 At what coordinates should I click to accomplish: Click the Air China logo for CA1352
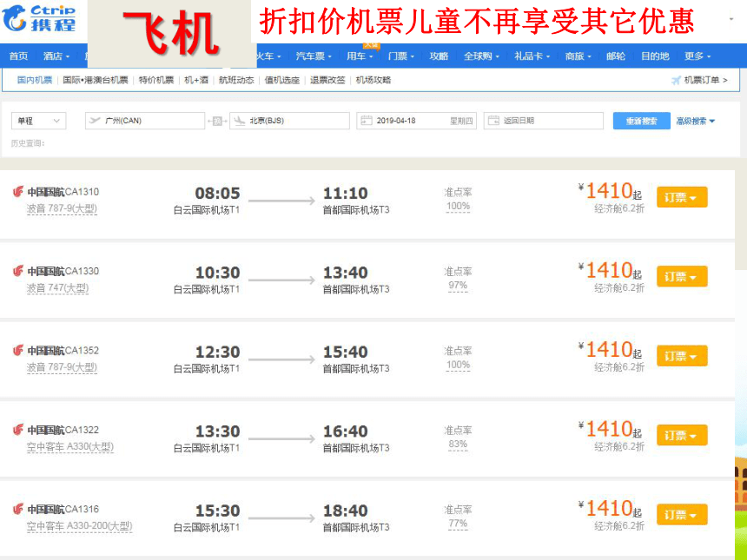pos(18,351)
